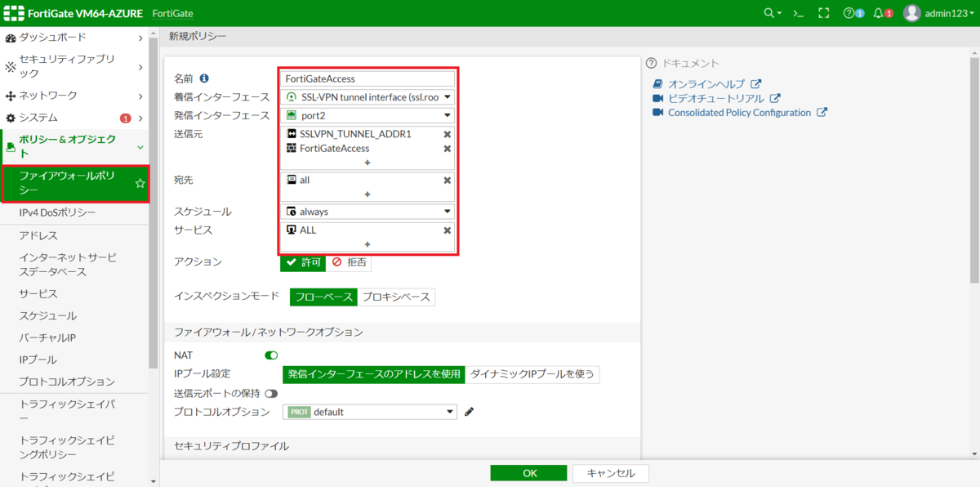The width and height of the screenshot is (980, 487).
Task: Click OK to save the new policy
Action: (528, 472)
